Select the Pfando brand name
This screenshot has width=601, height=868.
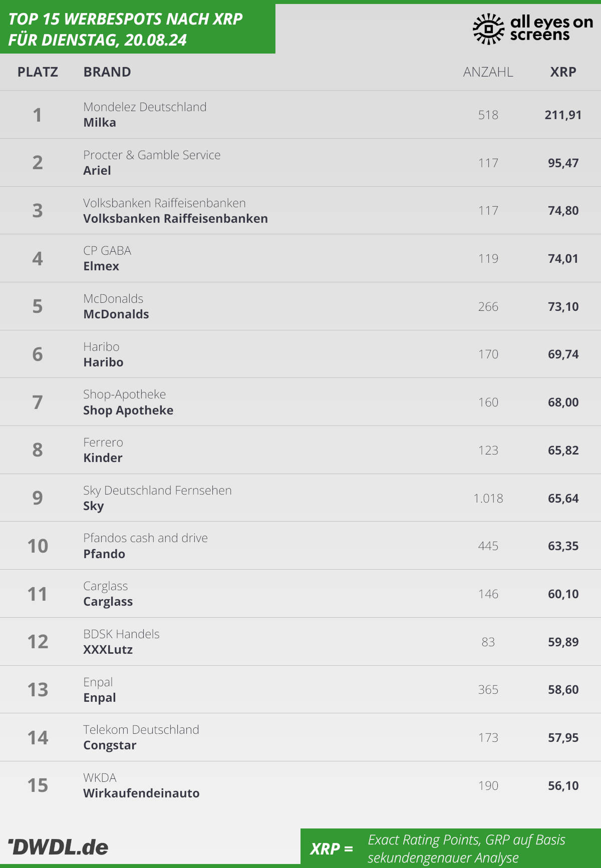click(104, 554)
